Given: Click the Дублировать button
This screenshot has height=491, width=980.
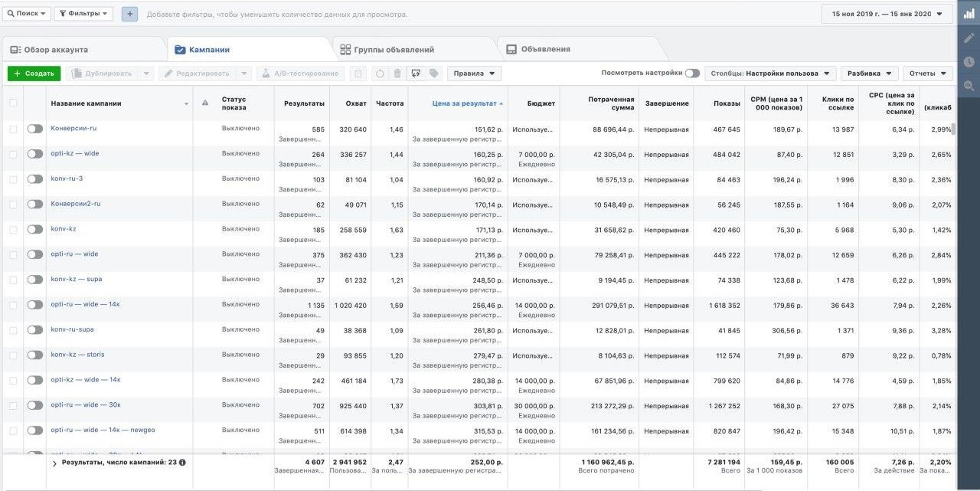Looking at the screenshot, I should tap(102, 74).
